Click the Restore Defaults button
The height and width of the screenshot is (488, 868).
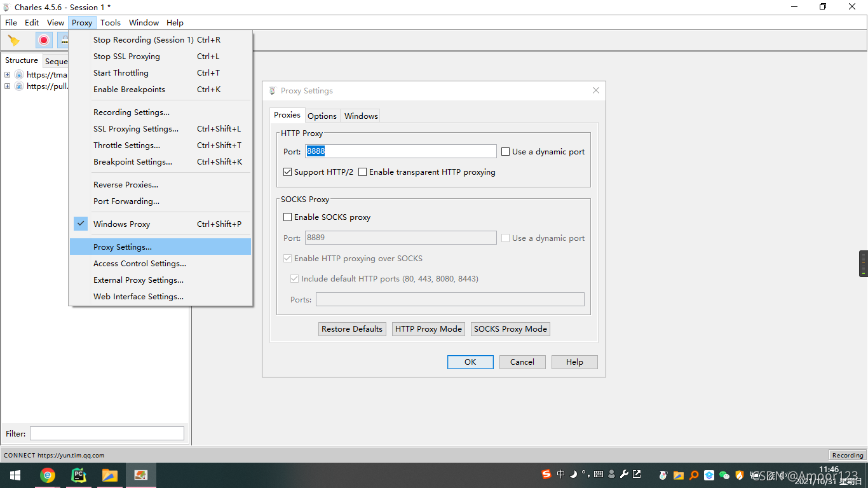click(352, 329)
